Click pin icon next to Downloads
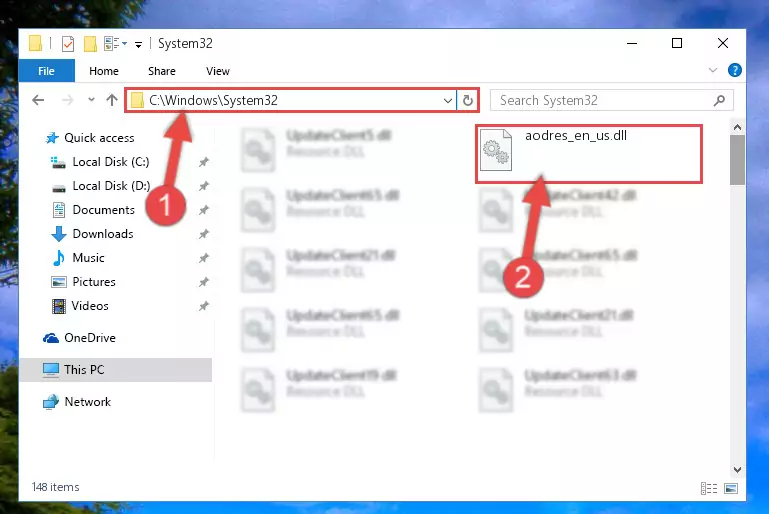Image resolution: width=769 pixels, height=514 pixels. tap(204, 234)
